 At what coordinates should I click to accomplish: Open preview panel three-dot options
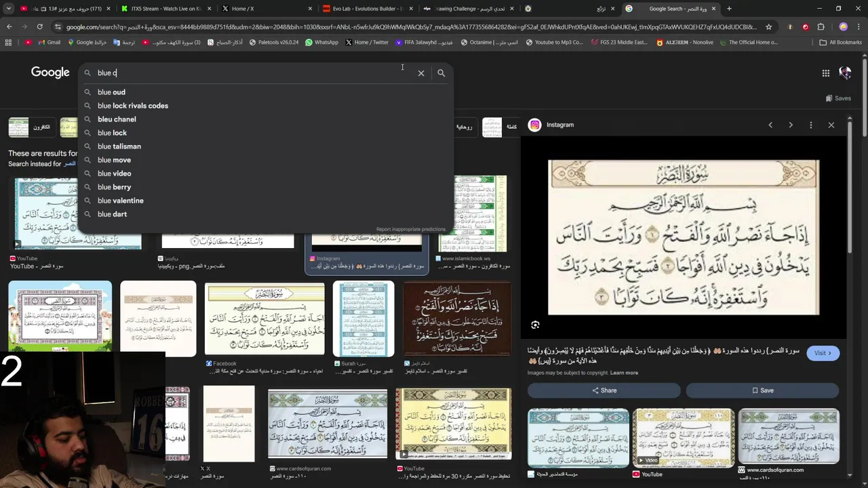click(x=811, y=125)
